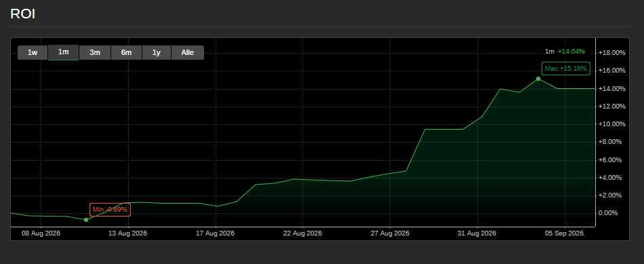Switch chart to 3m range
The width and height of the screenshot is (644, 264).
[x=95, y=53]
